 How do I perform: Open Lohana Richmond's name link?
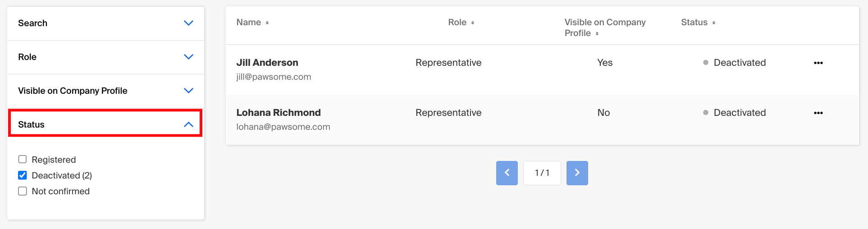pos(279,113)
